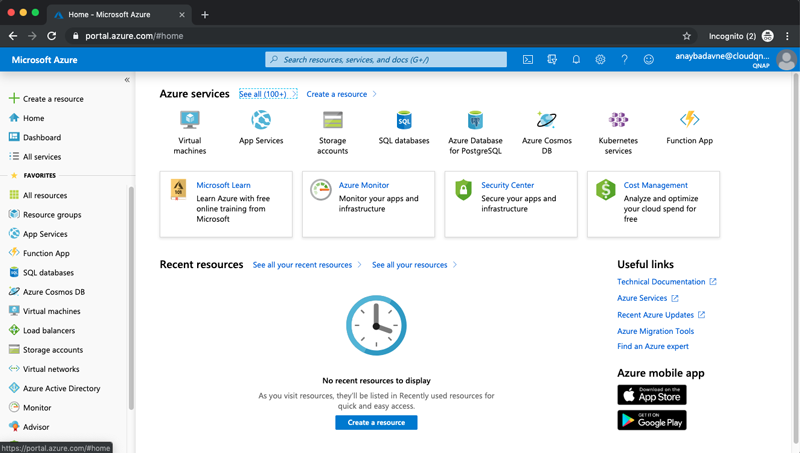Screen dimensions: 800x453
Task: Open App Services tile in Azure services
Action: pyautogui.click(x=261, y=128)
